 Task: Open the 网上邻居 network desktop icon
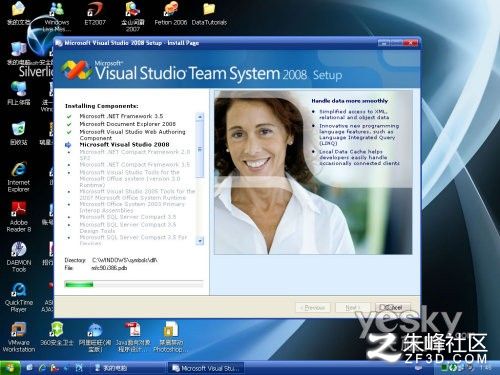point(19,93)
